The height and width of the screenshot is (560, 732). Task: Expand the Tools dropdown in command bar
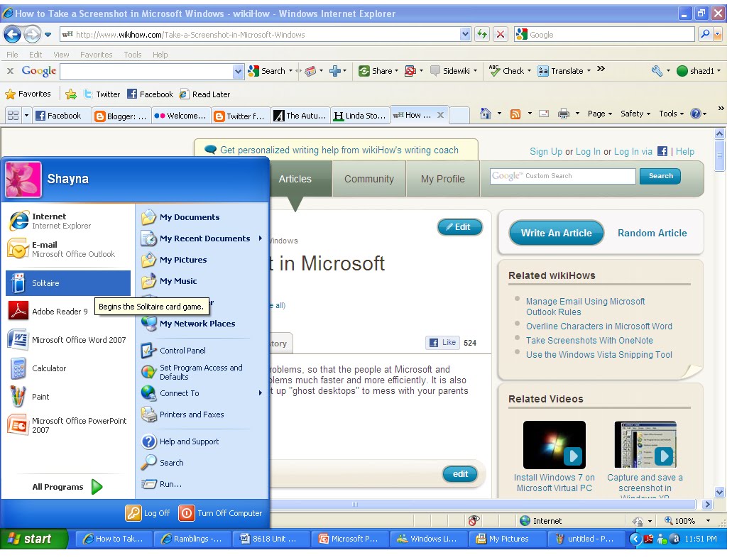click(x=672, y=114)
